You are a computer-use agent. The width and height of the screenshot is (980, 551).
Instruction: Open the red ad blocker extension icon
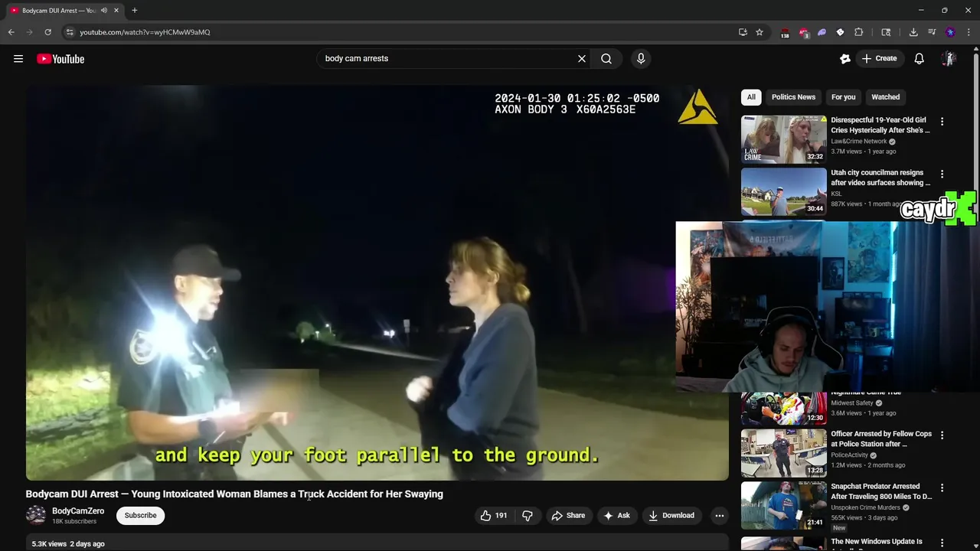coord(803,32)
